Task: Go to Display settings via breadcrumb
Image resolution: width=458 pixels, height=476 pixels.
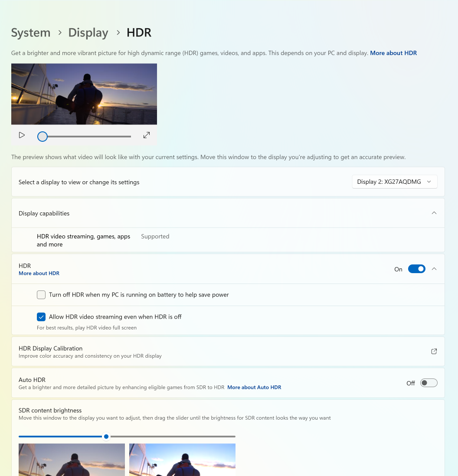Action: click(x=88, y=33)
